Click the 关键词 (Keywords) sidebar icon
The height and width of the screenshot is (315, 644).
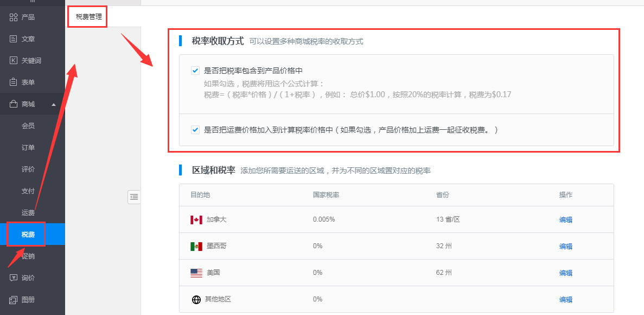(x=14, y=61)
